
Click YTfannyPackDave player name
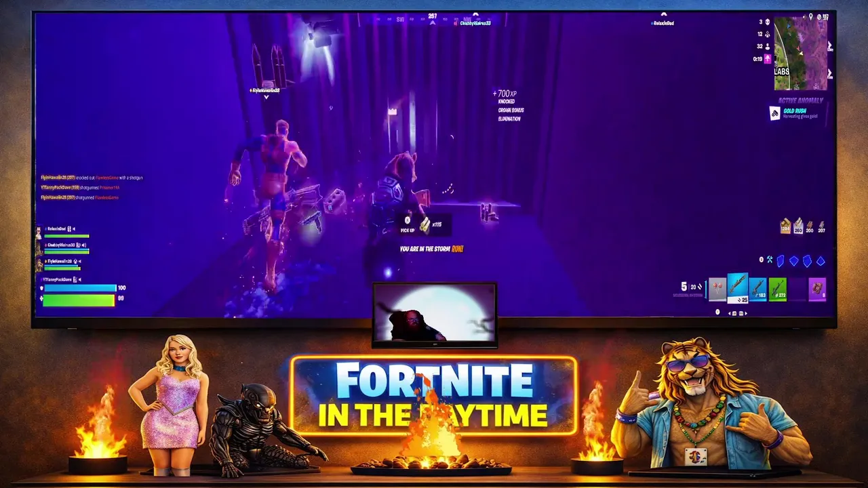point(57,280)
